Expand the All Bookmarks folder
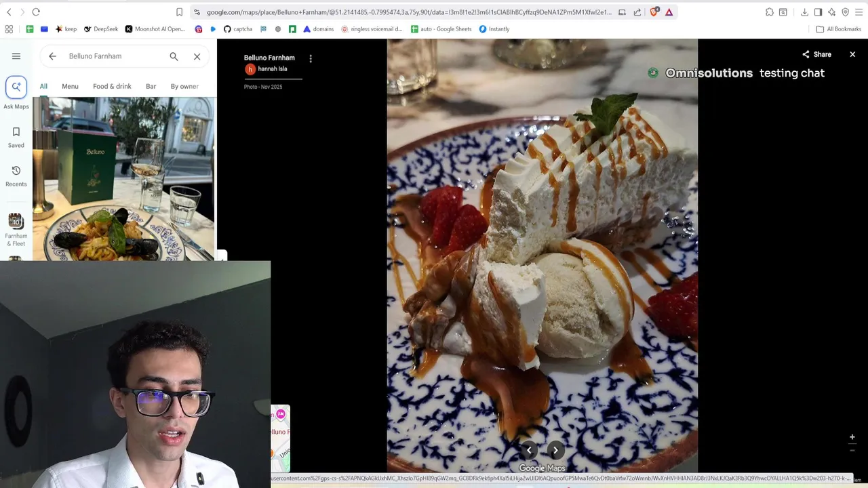868x488 pixels. (838, 29)
